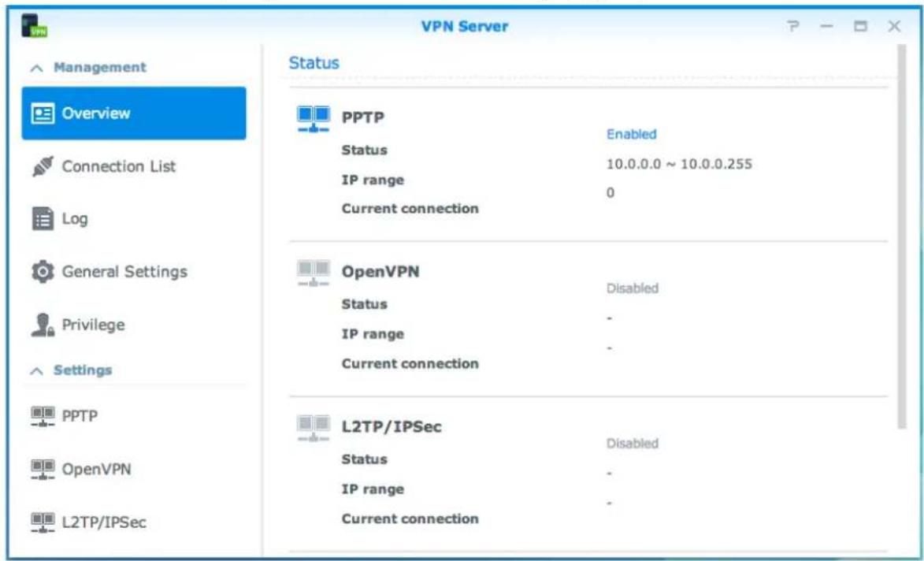Screen dimensions: 924x561
Task: Click the Status heading
Action: 314,63
